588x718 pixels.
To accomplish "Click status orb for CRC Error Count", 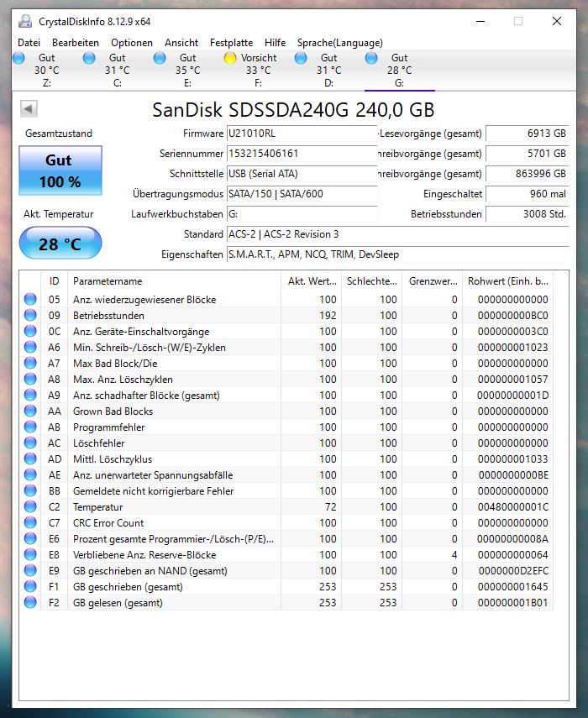I will (30, 522).
